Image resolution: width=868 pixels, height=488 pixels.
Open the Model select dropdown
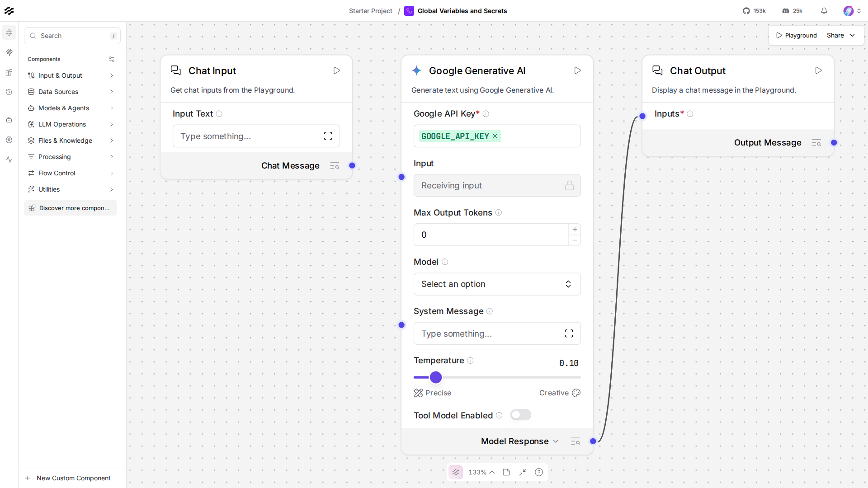click(497, 284)
